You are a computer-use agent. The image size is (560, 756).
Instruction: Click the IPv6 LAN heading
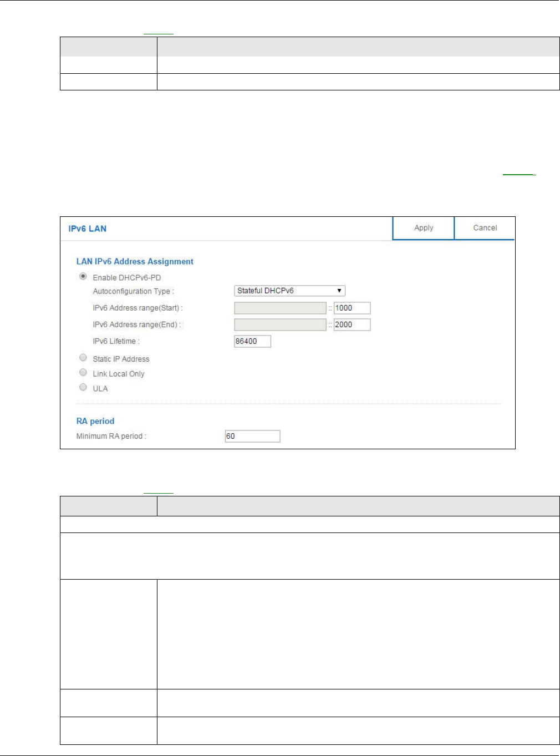[88, 229]
